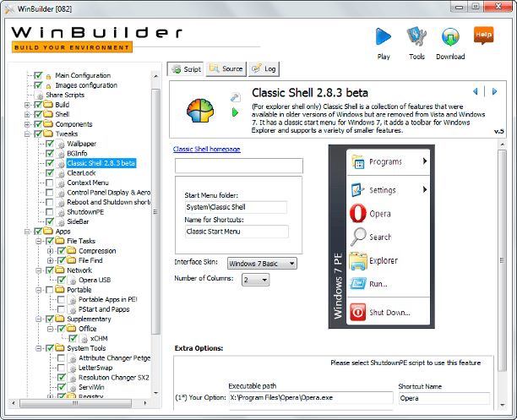Click the blue Play button icon

pos(384,37)
